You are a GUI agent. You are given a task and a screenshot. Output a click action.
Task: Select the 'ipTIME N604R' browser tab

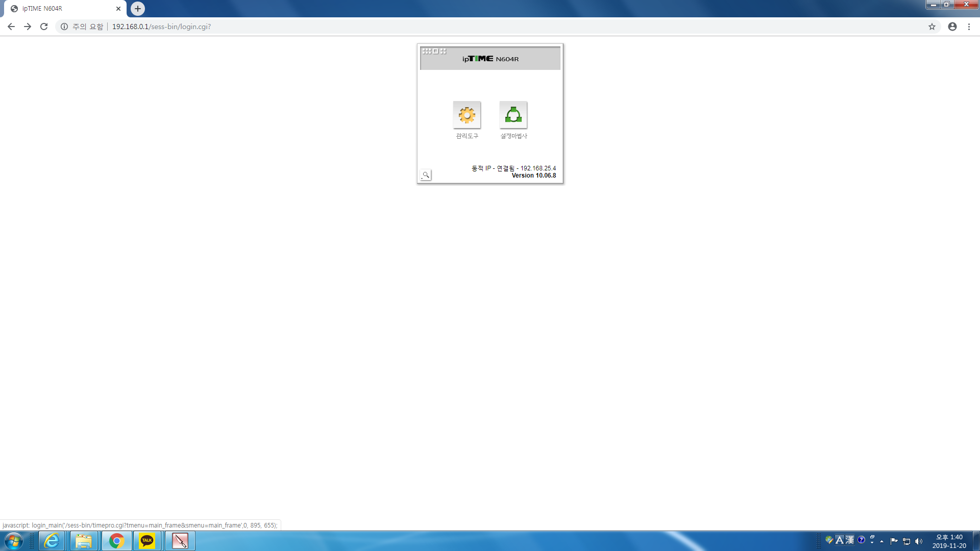[64, 9]
